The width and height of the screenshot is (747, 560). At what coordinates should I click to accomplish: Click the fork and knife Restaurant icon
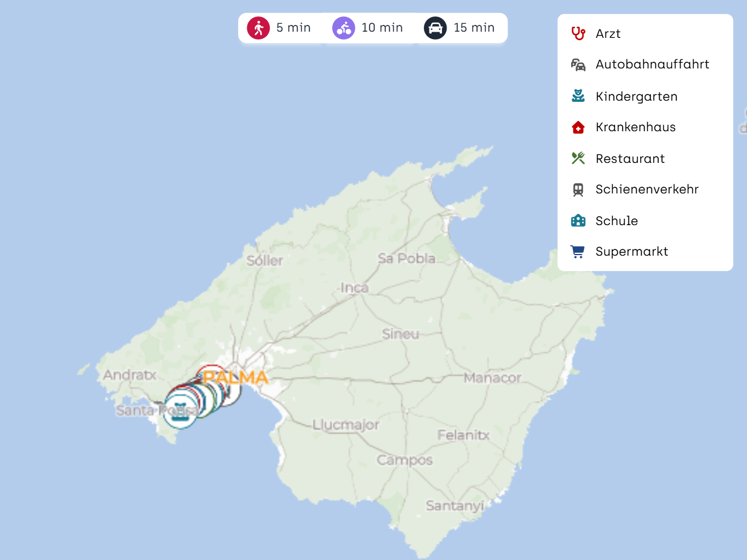[x=578, y=158]
